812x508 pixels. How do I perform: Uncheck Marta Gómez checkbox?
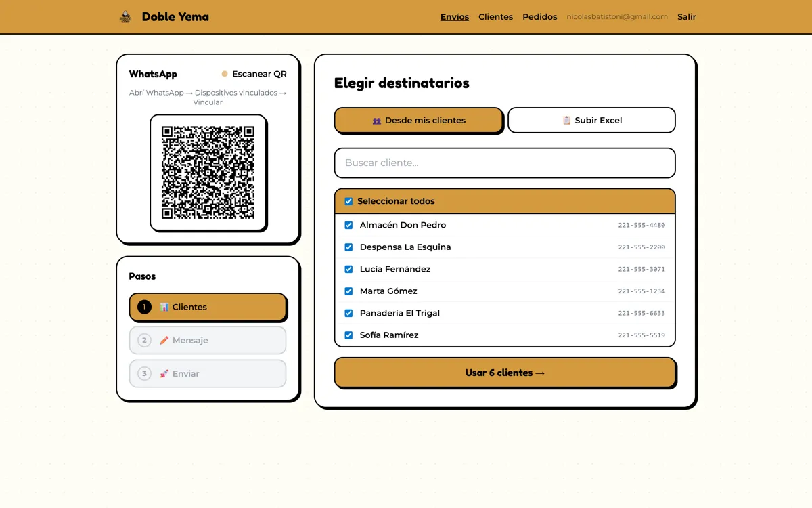[x=348, y=291]
